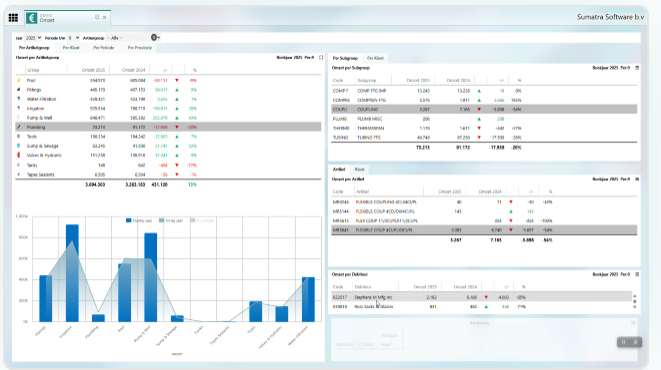Select the MR5144 article row

click(x=484, y=212)
